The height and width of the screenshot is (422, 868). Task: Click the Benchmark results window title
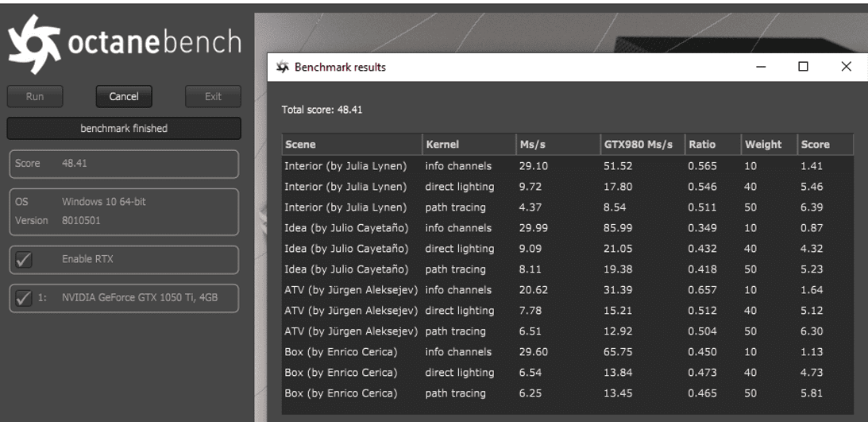coord(340,68)
